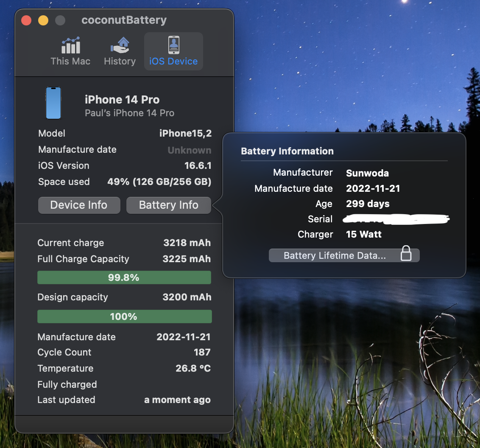Click the Last updated label

click(x=67, y=400)
